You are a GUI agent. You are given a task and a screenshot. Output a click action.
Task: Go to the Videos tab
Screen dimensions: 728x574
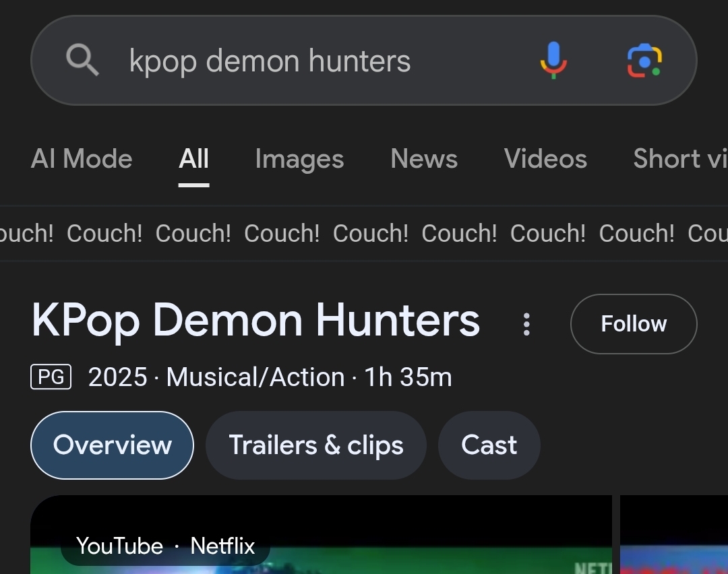(545, 159)
